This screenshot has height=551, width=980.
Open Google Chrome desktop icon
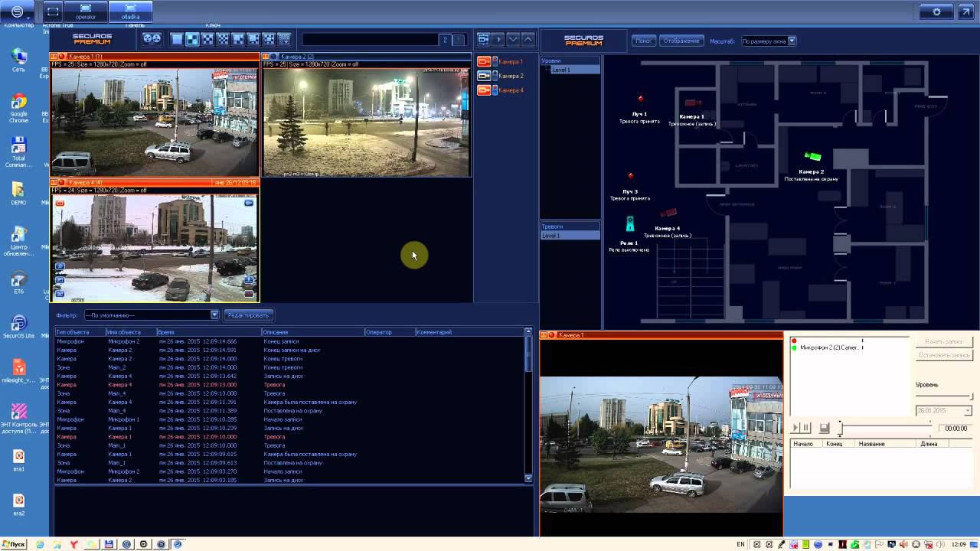click(18, 108)
